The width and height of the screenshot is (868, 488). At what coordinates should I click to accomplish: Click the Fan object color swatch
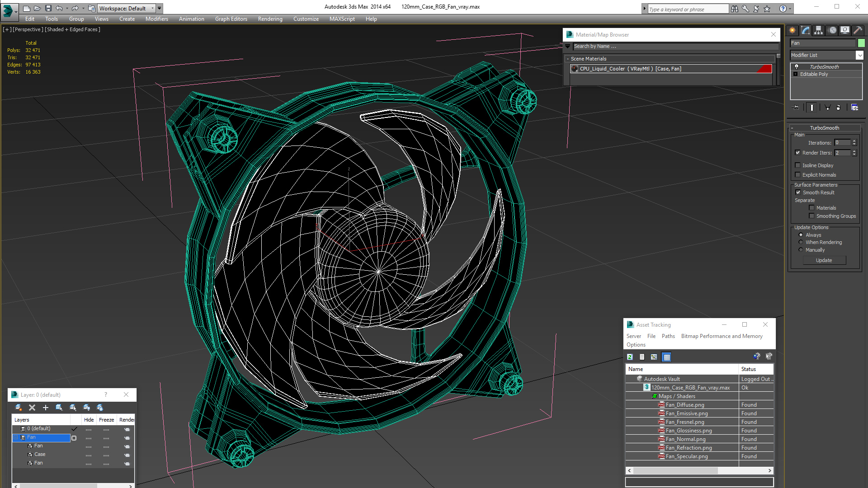tap(861, 43)
